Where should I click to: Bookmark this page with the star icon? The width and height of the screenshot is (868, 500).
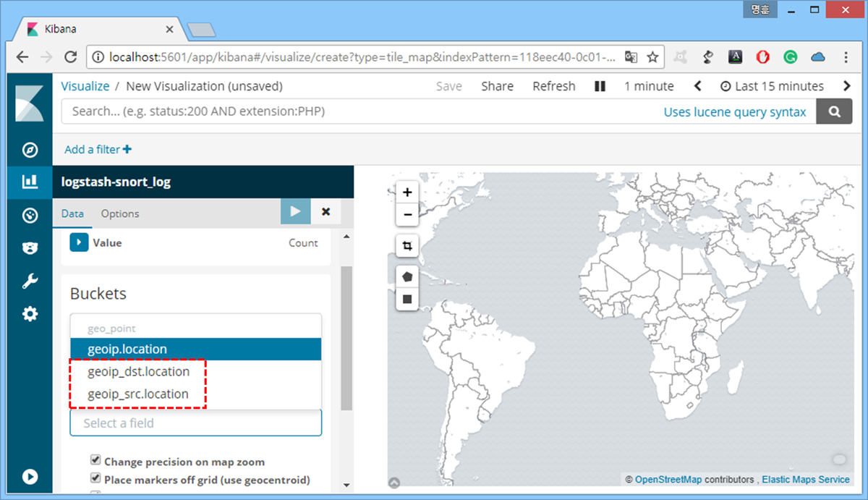tap(652, 56)
